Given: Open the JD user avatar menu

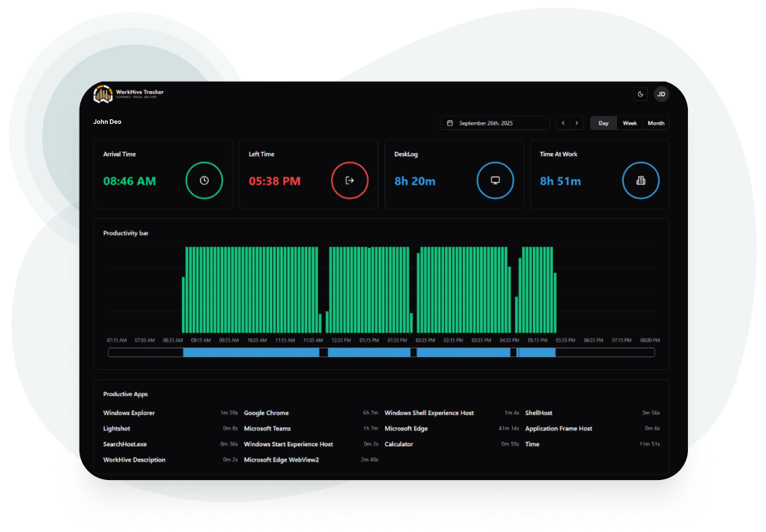Looking at the screenshot, I should pos(661,94).
